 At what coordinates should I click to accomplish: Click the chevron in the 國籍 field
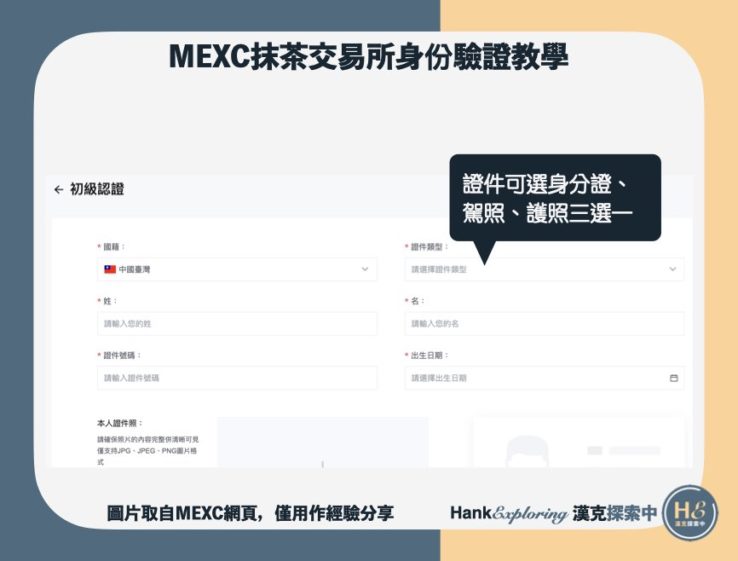[x=365, y=269]
